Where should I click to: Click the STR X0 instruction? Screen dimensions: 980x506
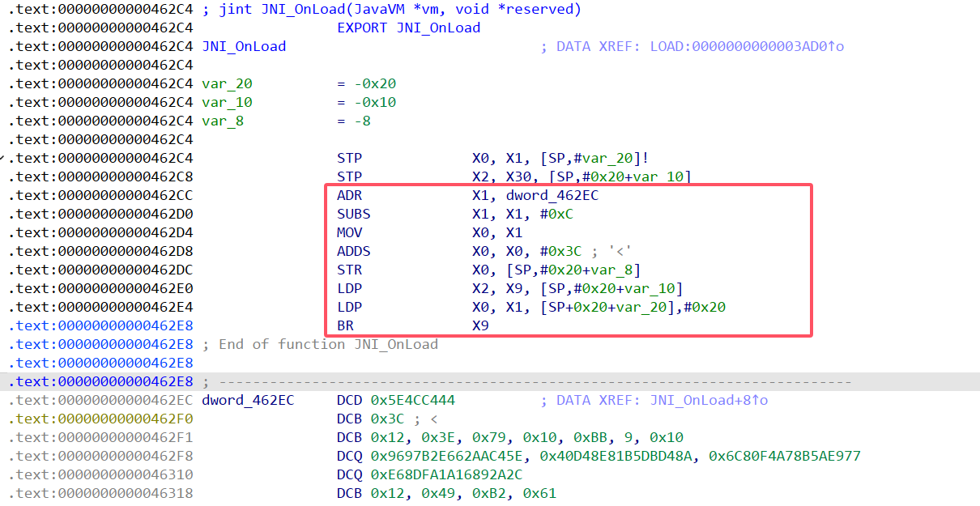tap(488, 270)
